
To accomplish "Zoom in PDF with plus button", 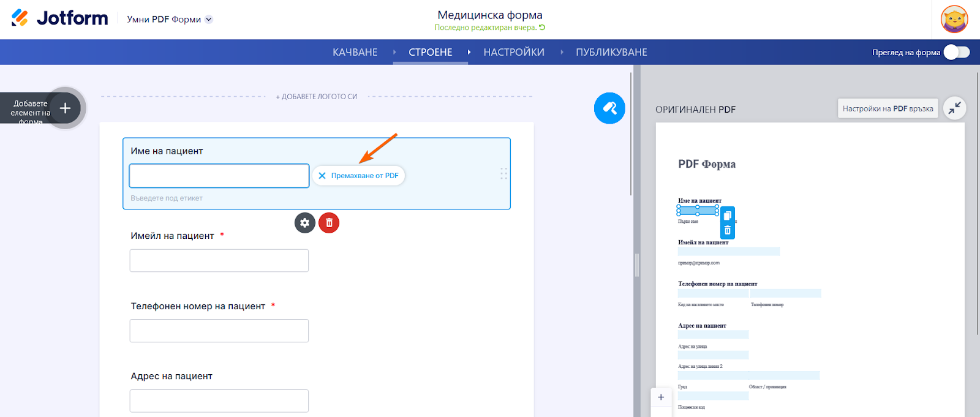I will tap(661, 397).
